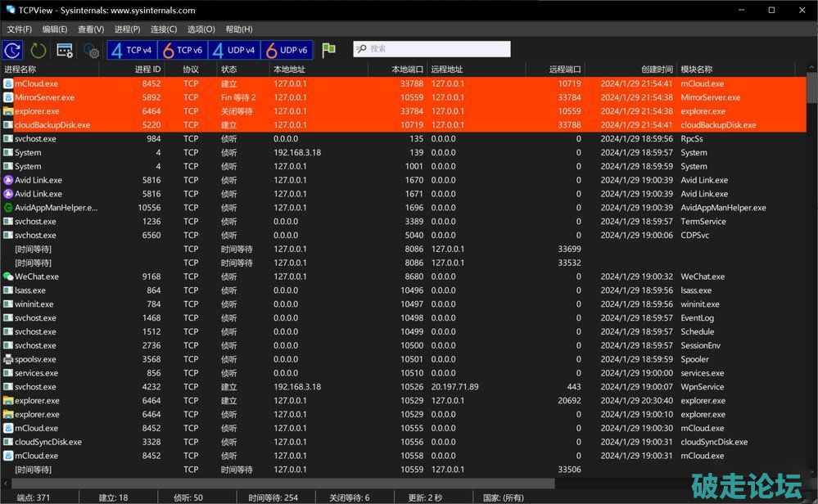Image resolution: width=818 pixels, height=504 pixels.
Task: Click the gear settings icon in toolbar
Action: [x=91, y=51]
